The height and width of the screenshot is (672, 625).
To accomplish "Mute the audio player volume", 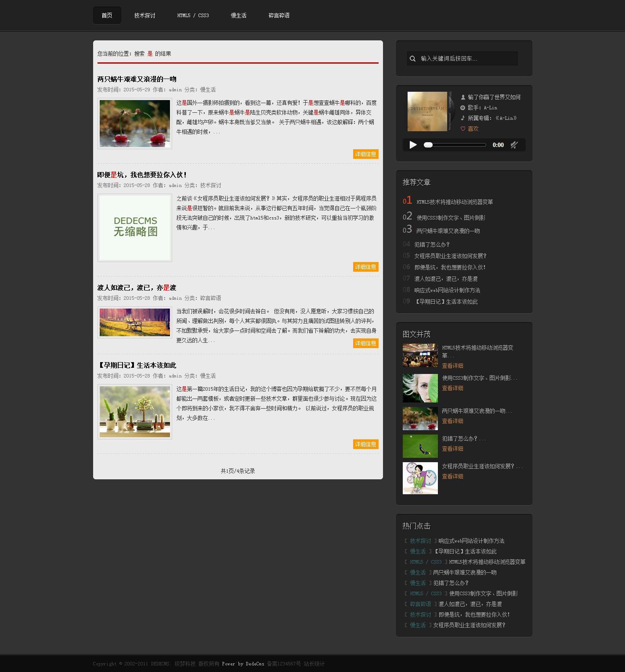I will 514,145.
